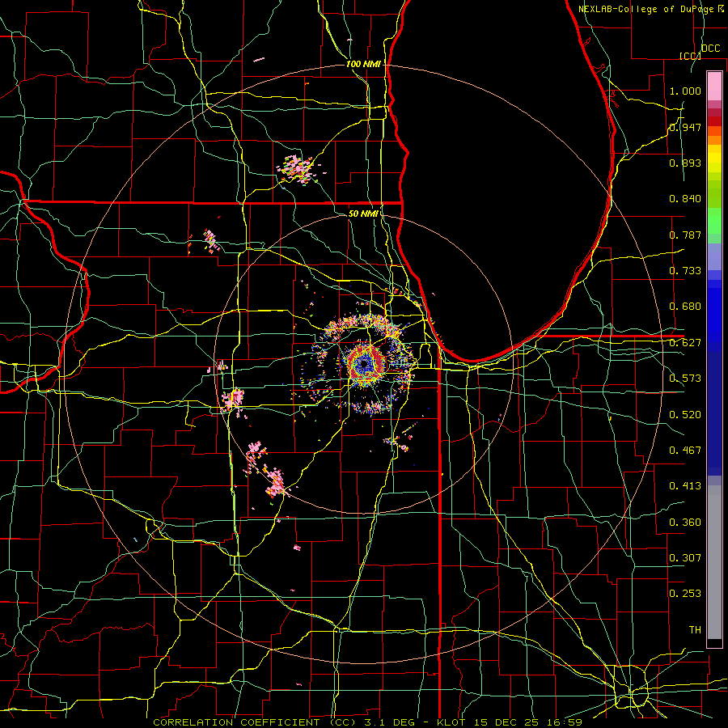728x728 pixels.
Task: Select the 0.307 scale value
Action: pos(685,558)
